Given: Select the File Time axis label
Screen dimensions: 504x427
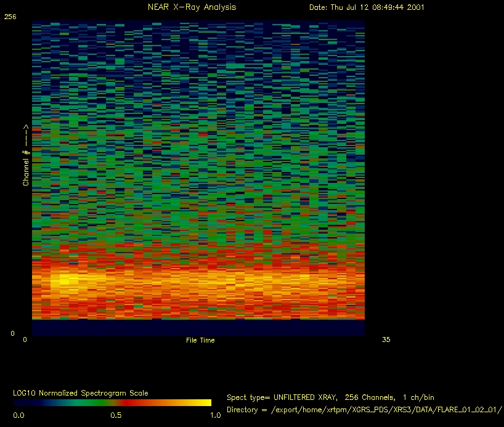Looking at the screenshot, I should click(x=200, y=340).
